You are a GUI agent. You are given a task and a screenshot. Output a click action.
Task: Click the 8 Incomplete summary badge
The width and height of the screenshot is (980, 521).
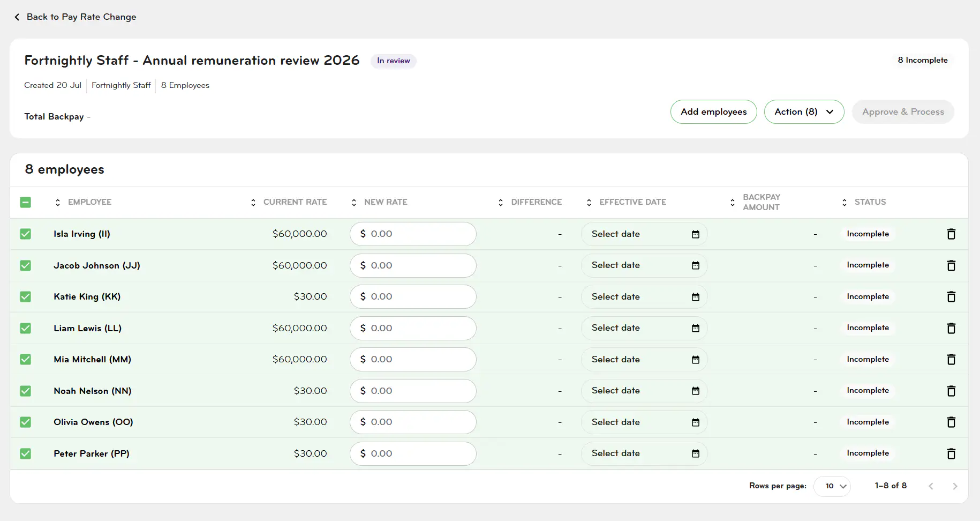923,60
